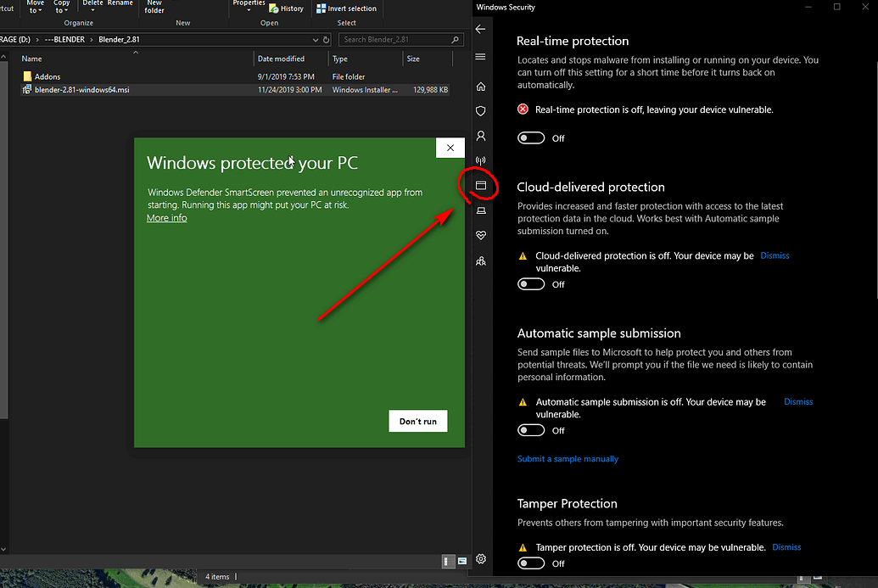The height and width of the screenshot is (588, 878).
Task: Expand breadcrumb after RAGE (D:)
Action: coord(37,40)
